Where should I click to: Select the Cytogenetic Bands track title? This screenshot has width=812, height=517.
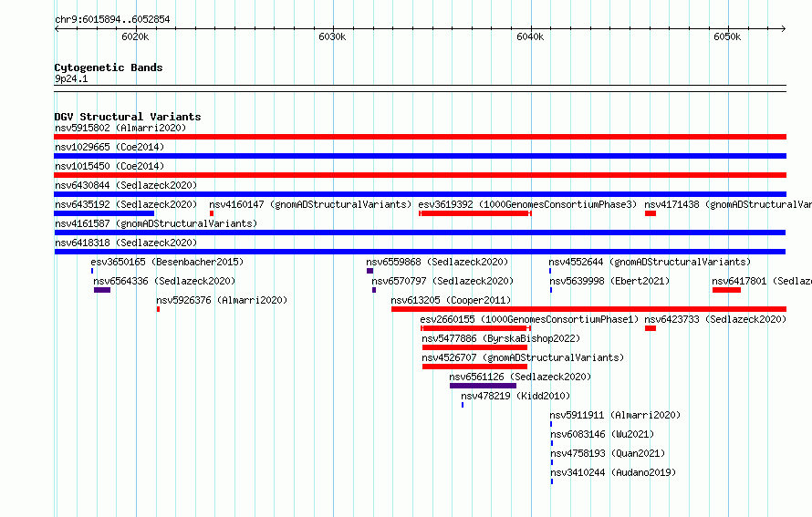pyautogui.click(x=109, y=67)
